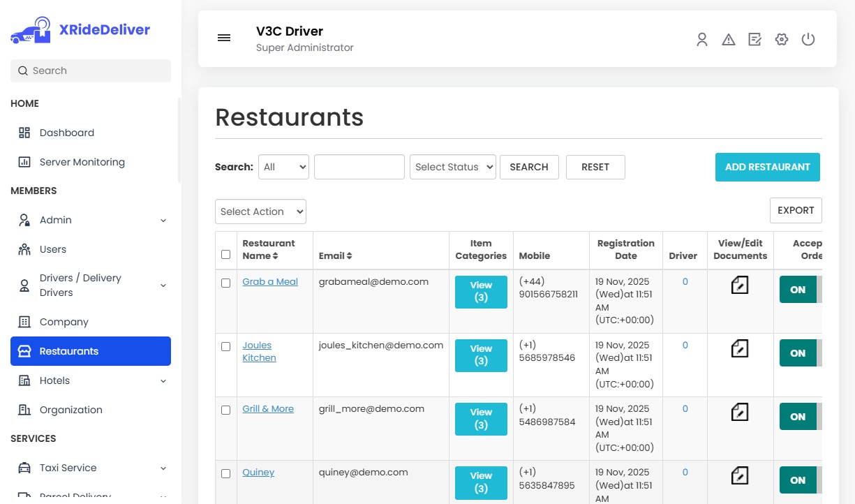855x504 pixels.
Task: Open documents for Grab a Meal restaurant
Action: click(x=739, y=285)
